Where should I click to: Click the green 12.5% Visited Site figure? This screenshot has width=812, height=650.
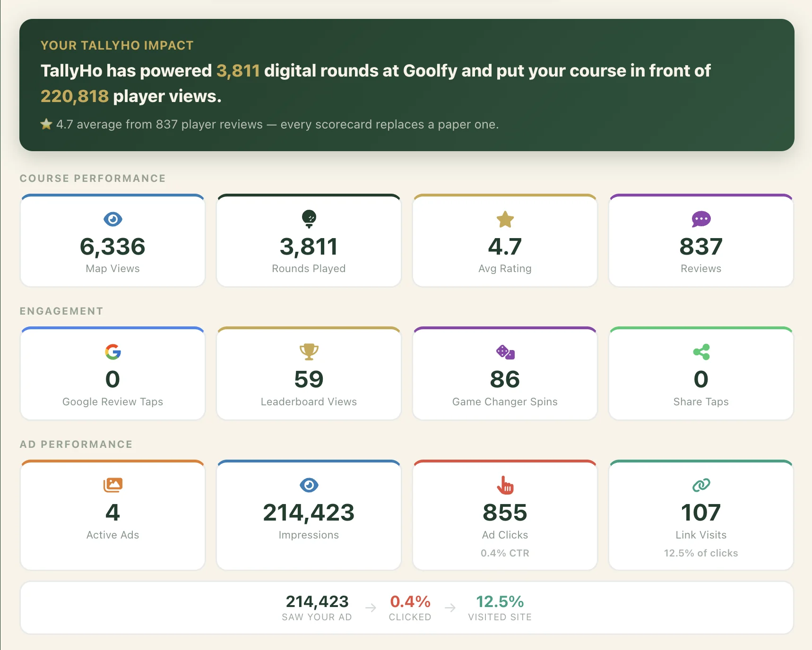click(x=500, y=602)
